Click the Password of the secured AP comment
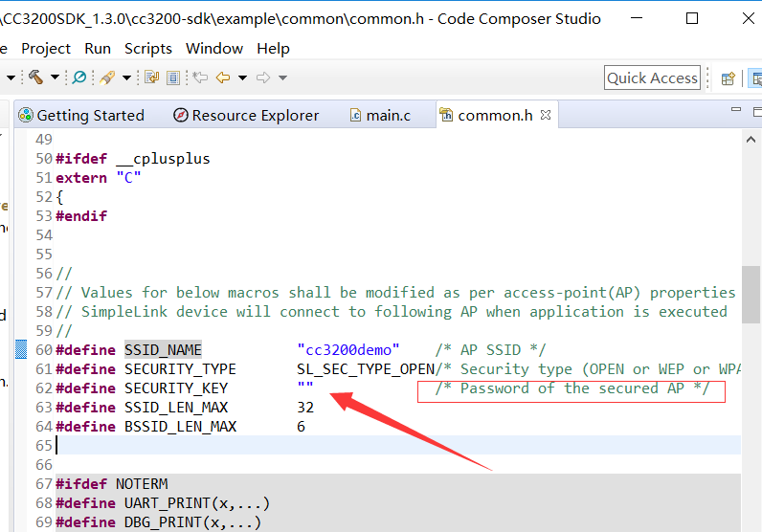Screen dimensions: 762x532 pos(572,388)
